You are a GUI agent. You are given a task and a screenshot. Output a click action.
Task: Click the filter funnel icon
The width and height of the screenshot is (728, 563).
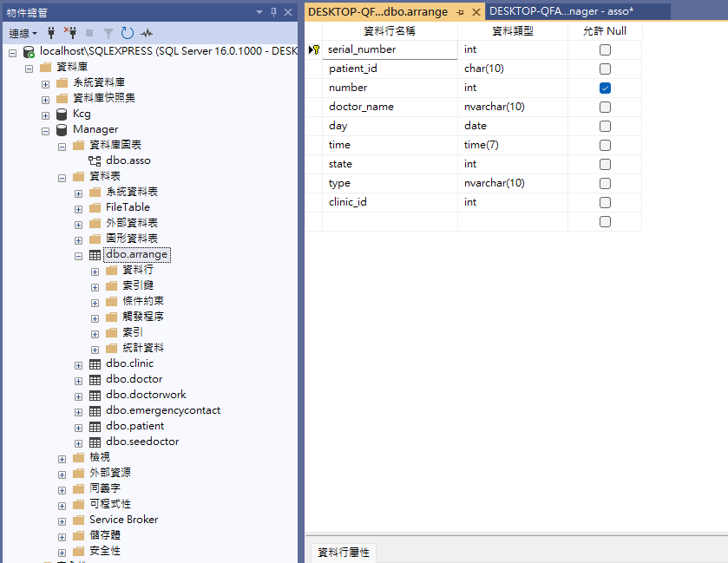coord(108,33)
